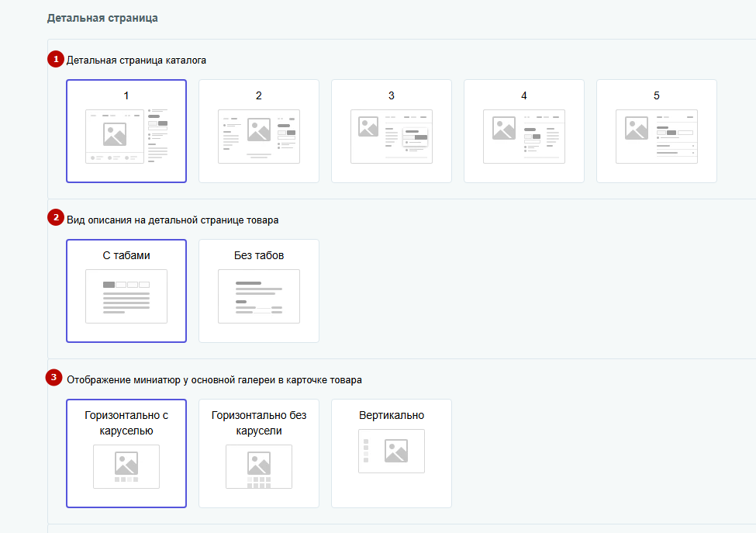Screen dimensions: 756x533
Task: Select 'Вертикально' thumbnails option
Action: point(392,453)
